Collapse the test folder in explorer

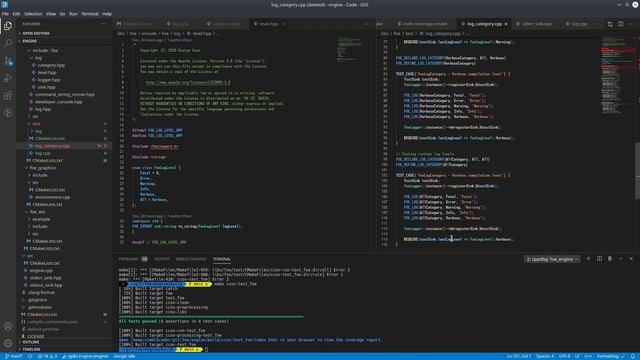(36, 124)
